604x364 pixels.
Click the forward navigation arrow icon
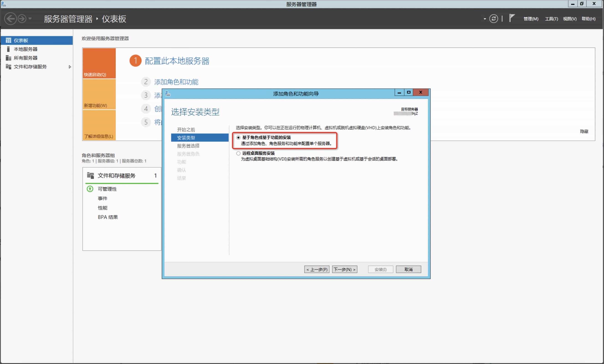[x=22, y=19]
